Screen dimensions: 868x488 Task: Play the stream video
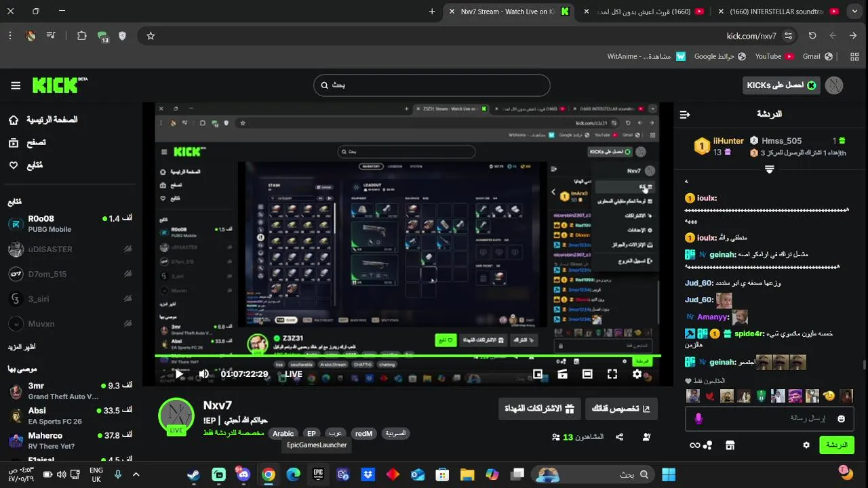[179, 373]
